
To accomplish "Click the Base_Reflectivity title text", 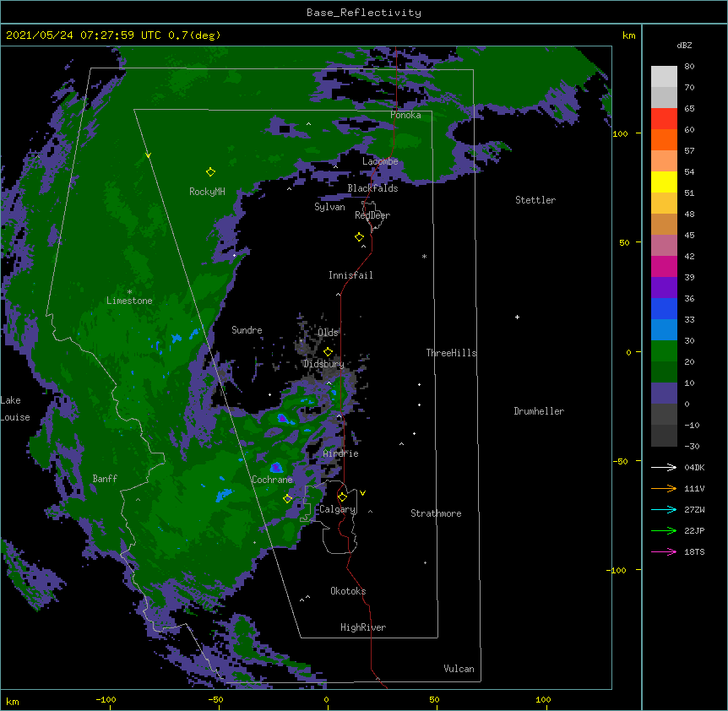I will (364, 13).
